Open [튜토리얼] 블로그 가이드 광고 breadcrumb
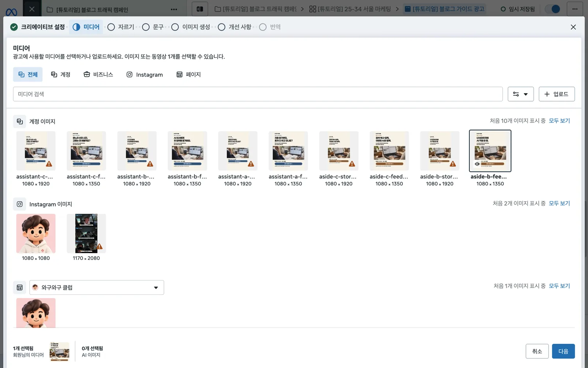The height and width of the screenshot is (368, 588). click(445, 9)
